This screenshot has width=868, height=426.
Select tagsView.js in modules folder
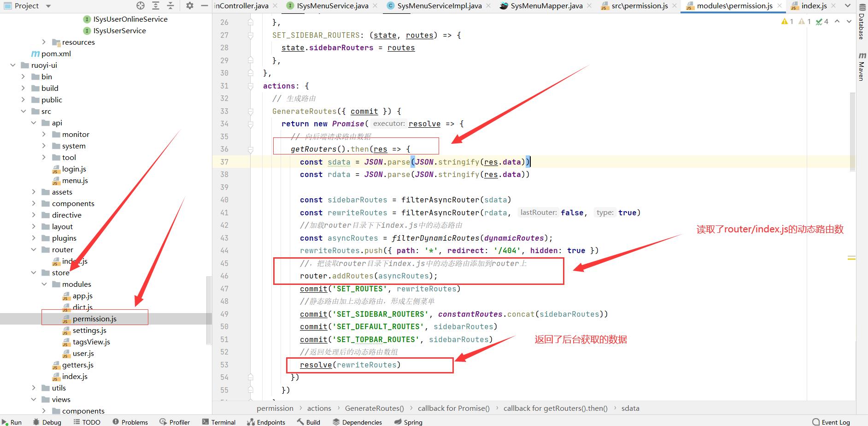coord(91,342)
